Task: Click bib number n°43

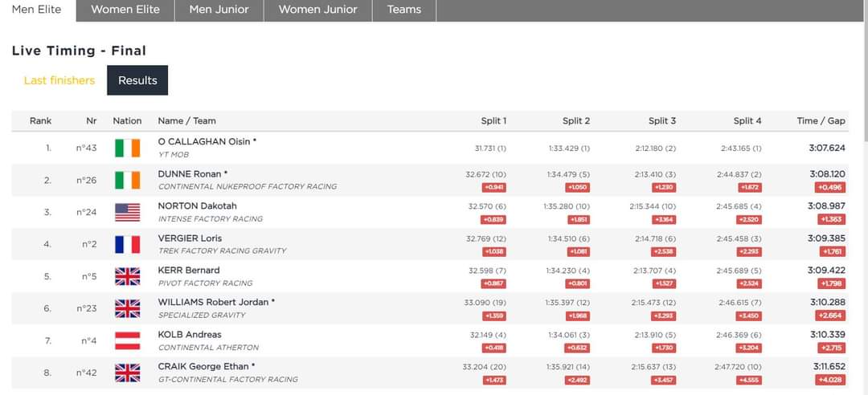Action: click(x=86, y=148)
